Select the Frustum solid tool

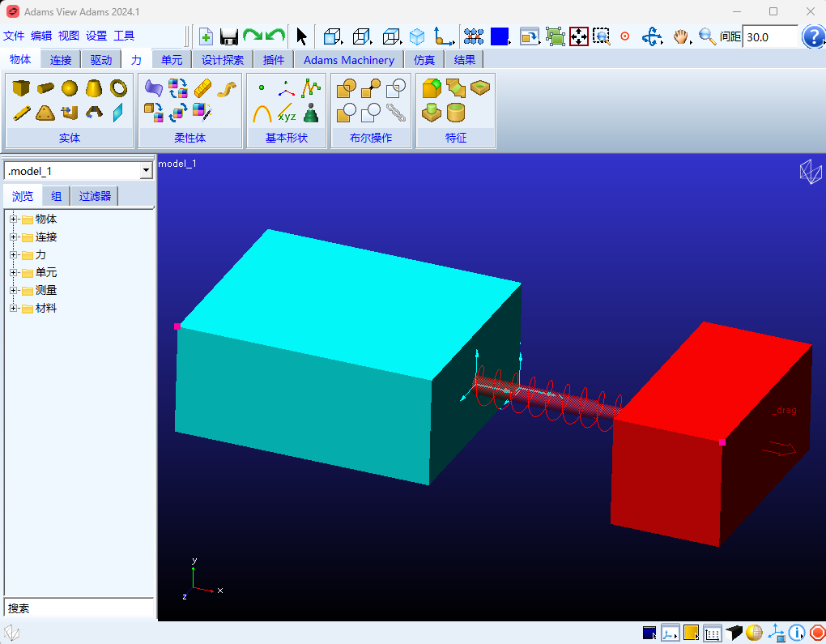coord(94,88)
